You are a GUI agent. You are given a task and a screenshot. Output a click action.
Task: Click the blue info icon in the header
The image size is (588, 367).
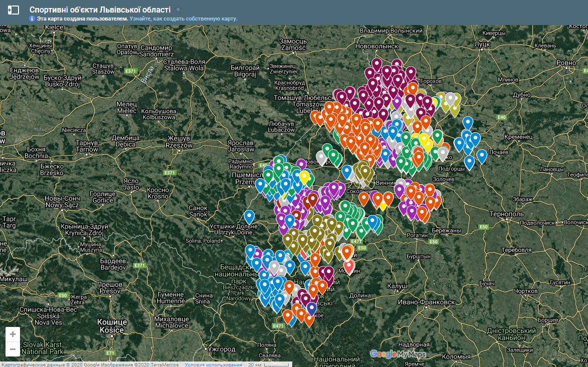pyautogui.click(x=32, y=19)
